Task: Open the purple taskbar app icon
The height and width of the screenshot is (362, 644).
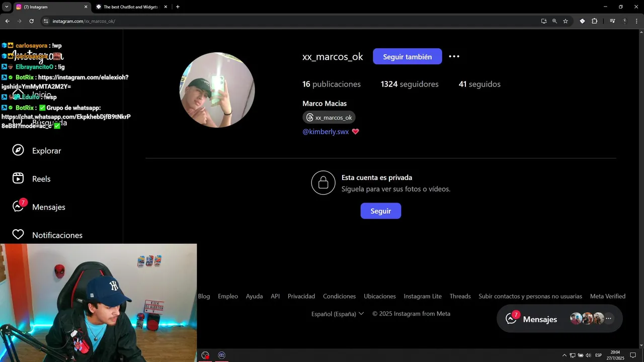Action: click(221, 355)
